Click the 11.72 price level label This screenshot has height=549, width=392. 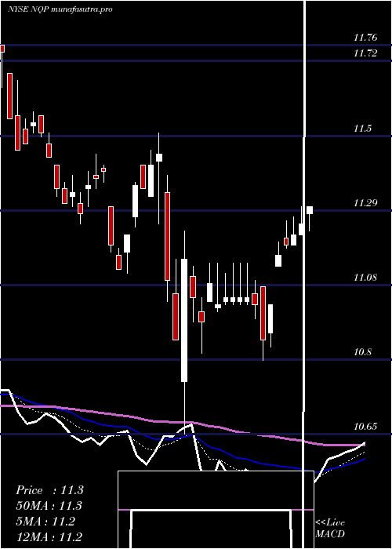click(365, 53)
